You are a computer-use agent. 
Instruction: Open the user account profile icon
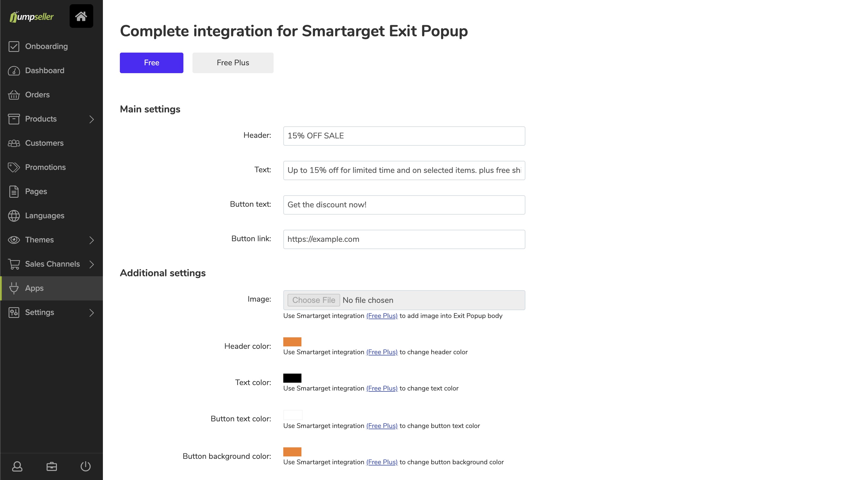click(x=17, y=466)
